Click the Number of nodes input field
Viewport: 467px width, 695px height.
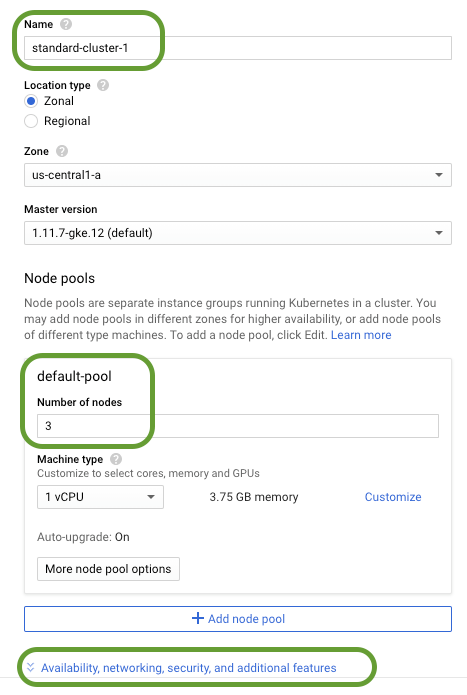point(238,426)
